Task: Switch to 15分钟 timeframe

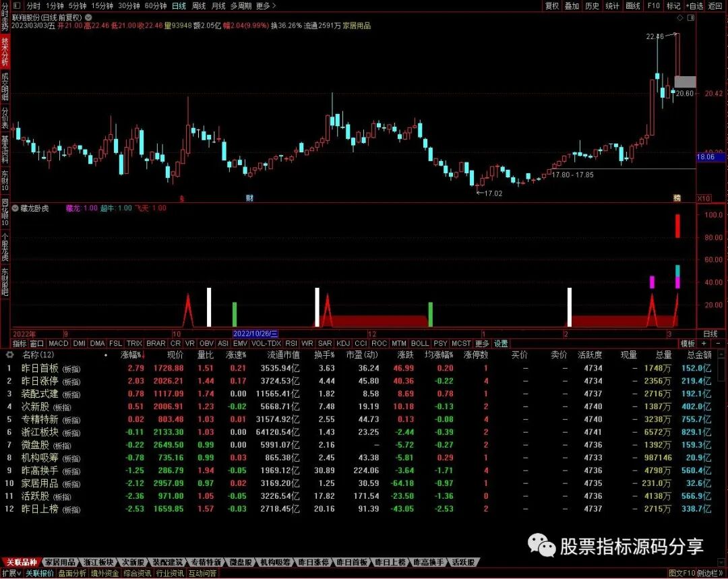Action: tap(102, 6)
